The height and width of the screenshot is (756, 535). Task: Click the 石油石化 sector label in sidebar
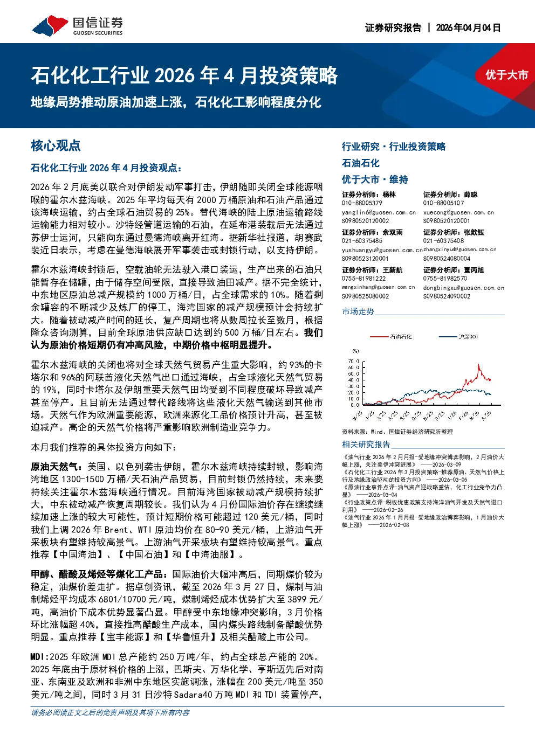point(360,163)
